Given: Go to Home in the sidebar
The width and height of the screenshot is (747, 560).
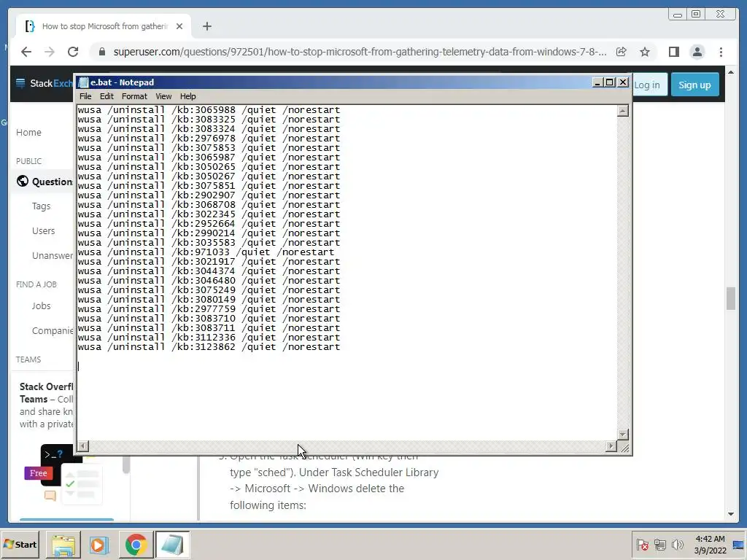Looking at the screenshot, I should tap(28, 133).
